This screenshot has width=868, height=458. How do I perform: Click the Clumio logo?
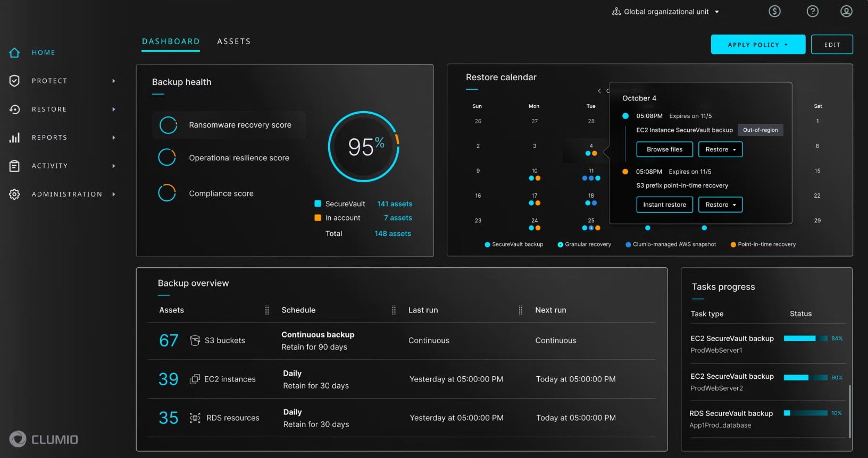(44, 439)
